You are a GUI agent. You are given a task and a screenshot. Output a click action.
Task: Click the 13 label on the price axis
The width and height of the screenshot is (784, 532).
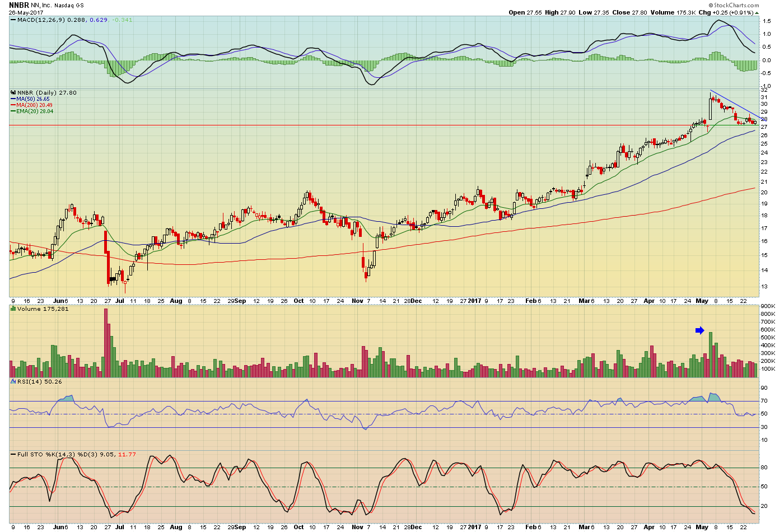pos(764,287)
